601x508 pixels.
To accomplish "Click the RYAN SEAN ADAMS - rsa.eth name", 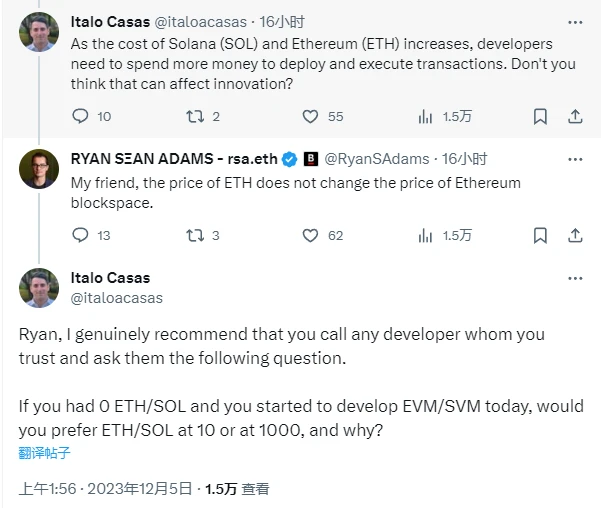I will click(175, 158).
